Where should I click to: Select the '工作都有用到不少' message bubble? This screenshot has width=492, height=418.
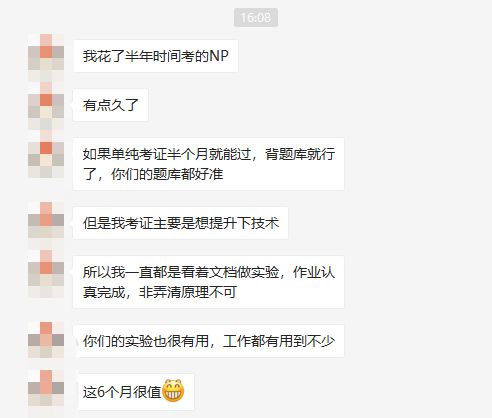coord(209,341)
